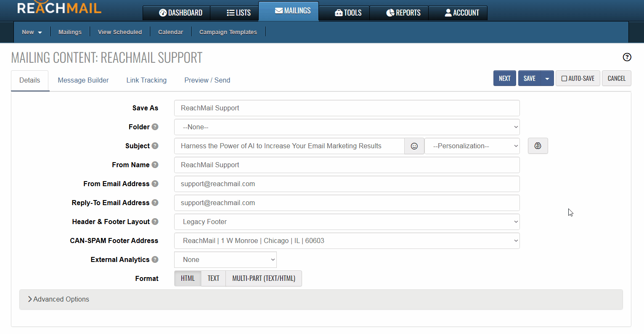This screenshot has width=644, height=334.
Task: Click the From Name input field
Action: pos(347,165)
